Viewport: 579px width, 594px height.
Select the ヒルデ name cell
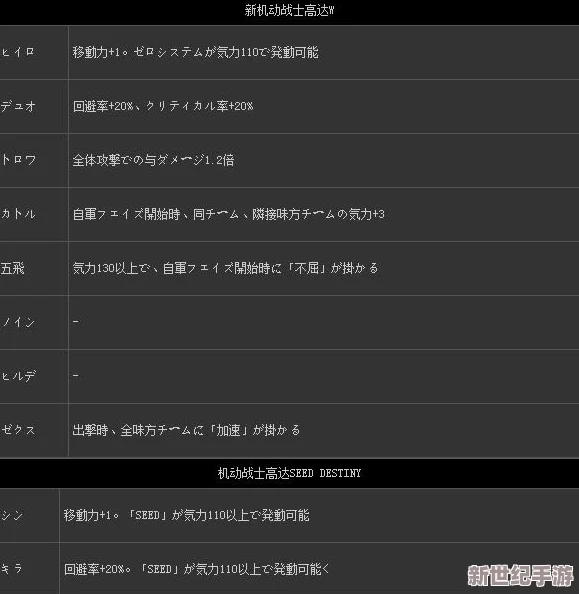pos(34,376)
